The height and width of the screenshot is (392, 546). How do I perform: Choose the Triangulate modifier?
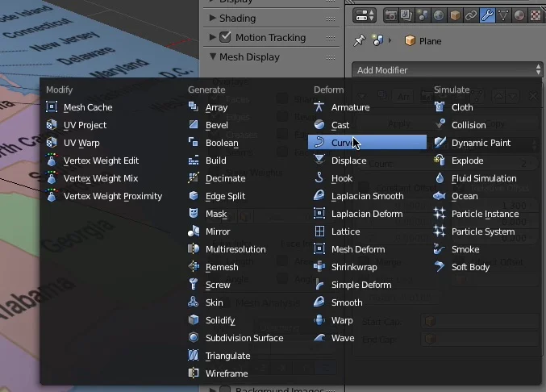click(x=227, y=356)
